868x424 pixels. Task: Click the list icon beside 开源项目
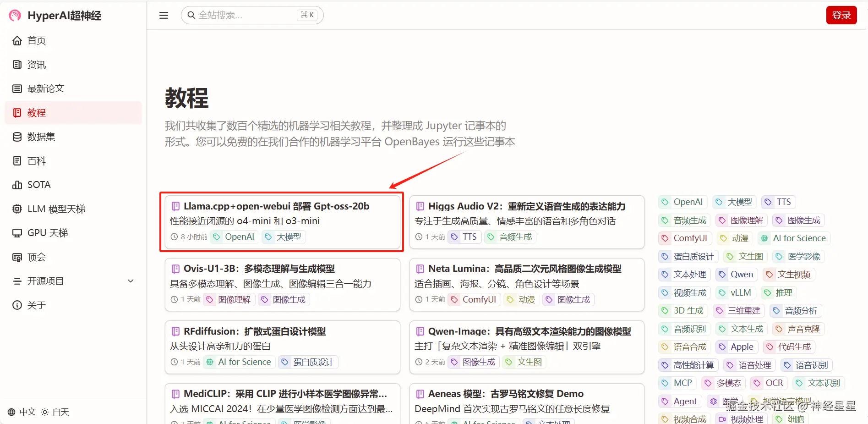pos(17,281)
